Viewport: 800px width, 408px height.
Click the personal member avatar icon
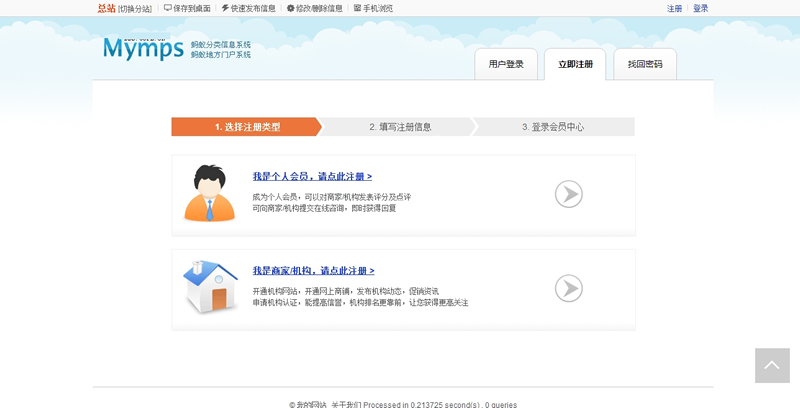click(x=209, y=193)
